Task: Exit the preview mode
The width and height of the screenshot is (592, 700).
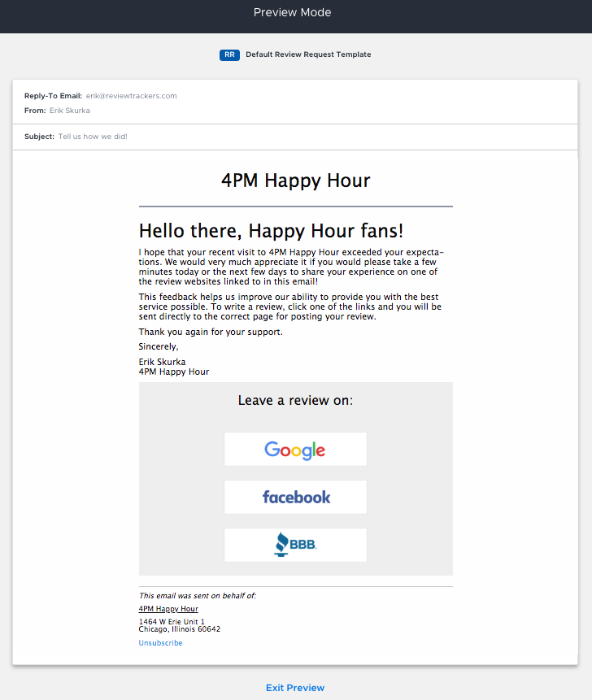Action: (295, 688)
